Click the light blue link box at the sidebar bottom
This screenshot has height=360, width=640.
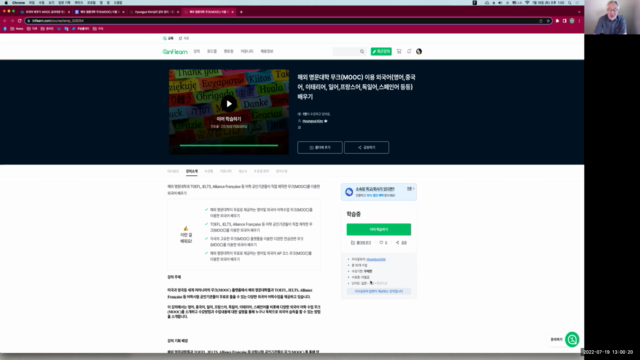(x=379, y=291)
